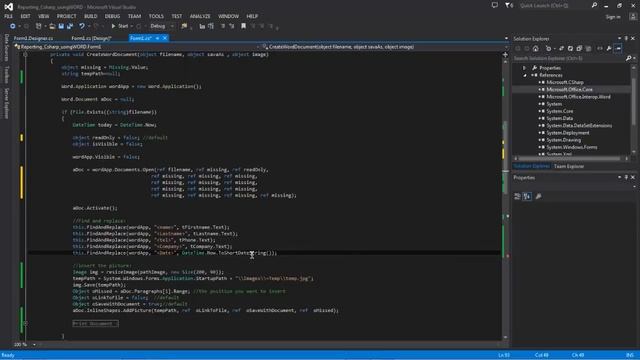Image resolution: width=640 pixels, height=360 pixels.
Task: Click the uncomment lines toolbar icon
Action: (x=232, y=26)
